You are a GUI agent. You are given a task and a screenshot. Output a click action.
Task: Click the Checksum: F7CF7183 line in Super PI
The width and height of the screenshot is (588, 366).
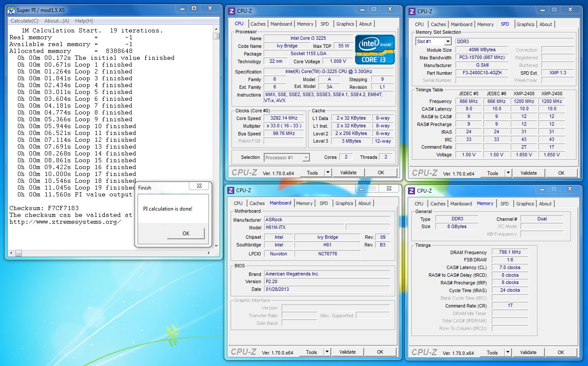tap(44, 208)
